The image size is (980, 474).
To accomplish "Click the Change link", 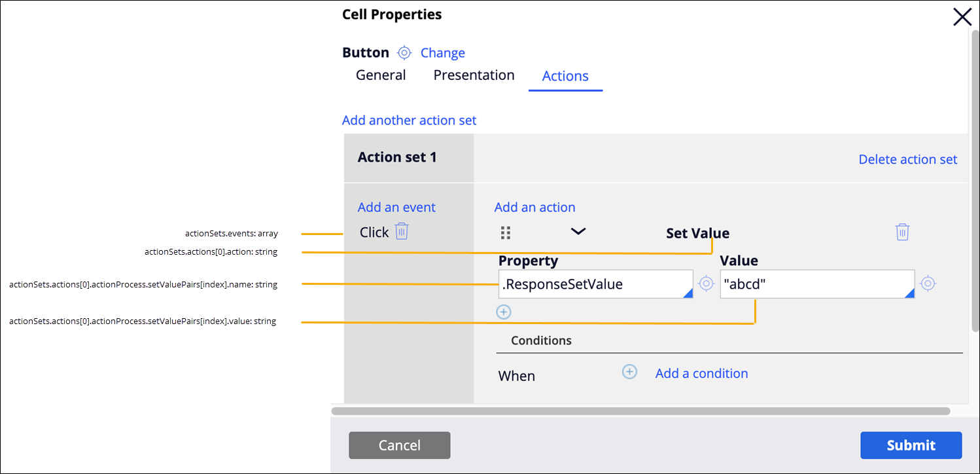I will [443, 53].
